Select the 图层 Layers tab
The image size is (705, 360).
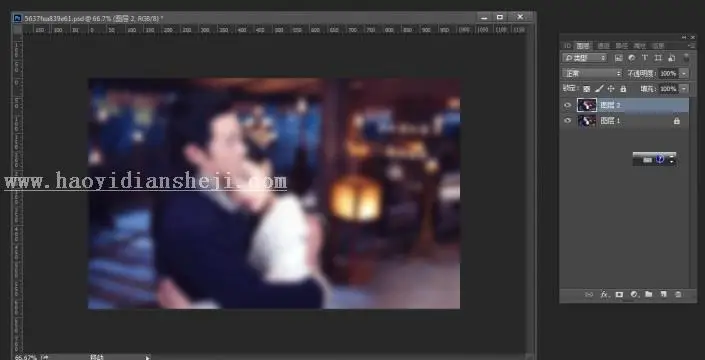[583, 46]
